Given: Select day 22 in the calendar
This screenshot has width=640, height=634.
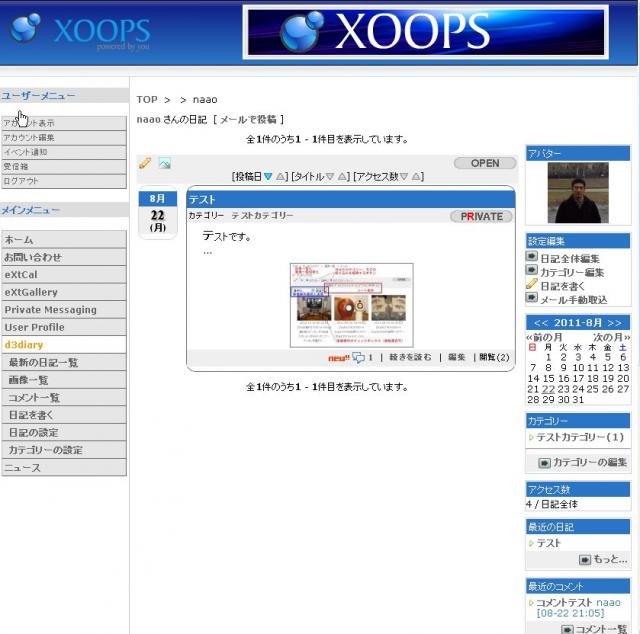Looking at the screenshot, I should point(548,389).
